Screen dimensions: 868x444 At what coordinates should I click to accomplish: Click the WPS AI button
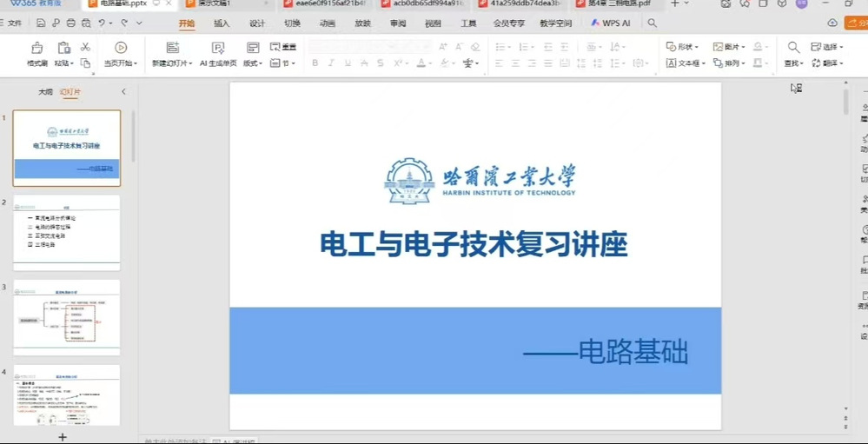611,23
